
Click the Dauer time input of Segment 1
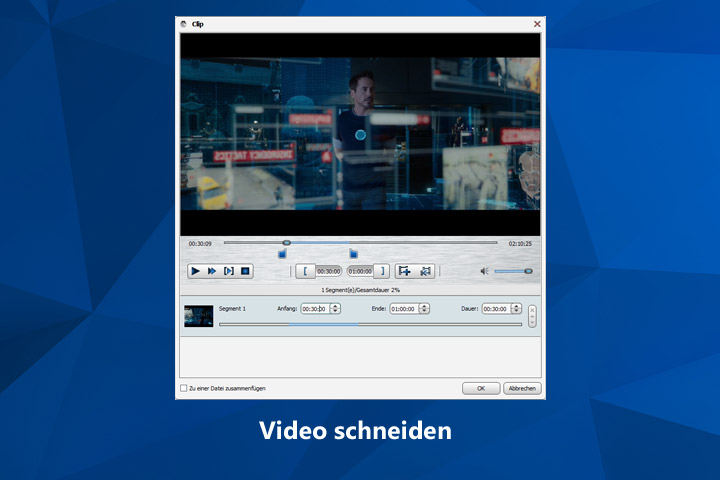click(496, 309)
